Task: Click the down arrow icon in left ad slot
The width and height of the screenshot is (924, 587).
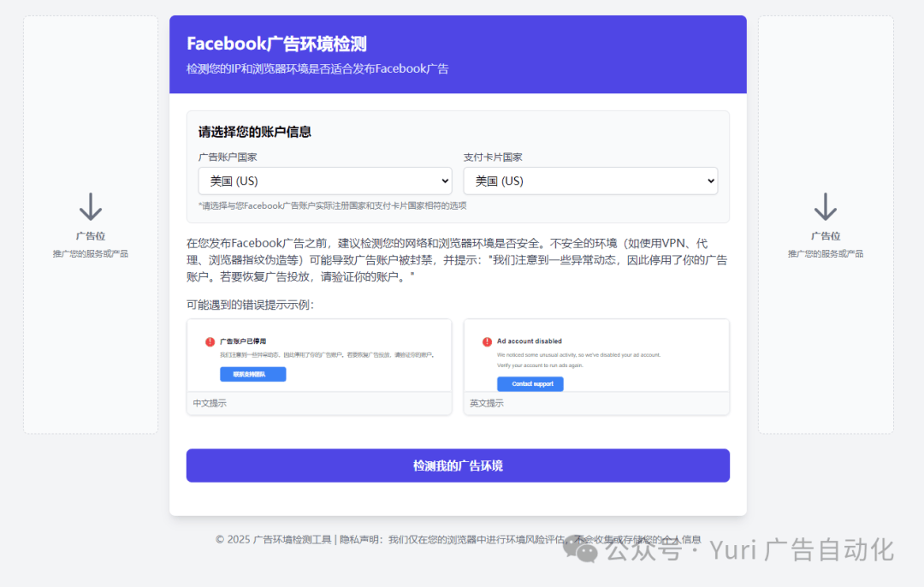Action: tap(91, 206)
